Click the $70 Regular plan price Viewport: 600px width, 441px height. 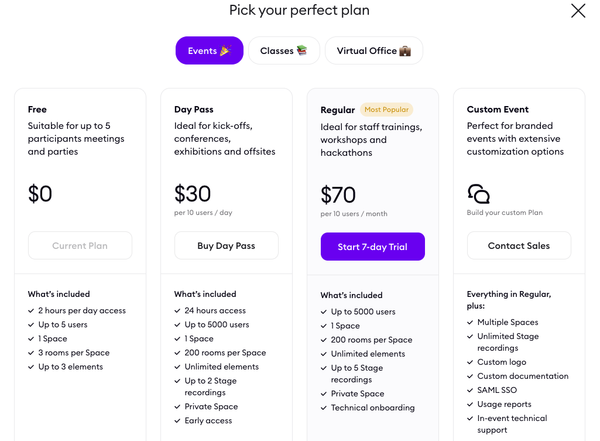[x=338, y=194]
